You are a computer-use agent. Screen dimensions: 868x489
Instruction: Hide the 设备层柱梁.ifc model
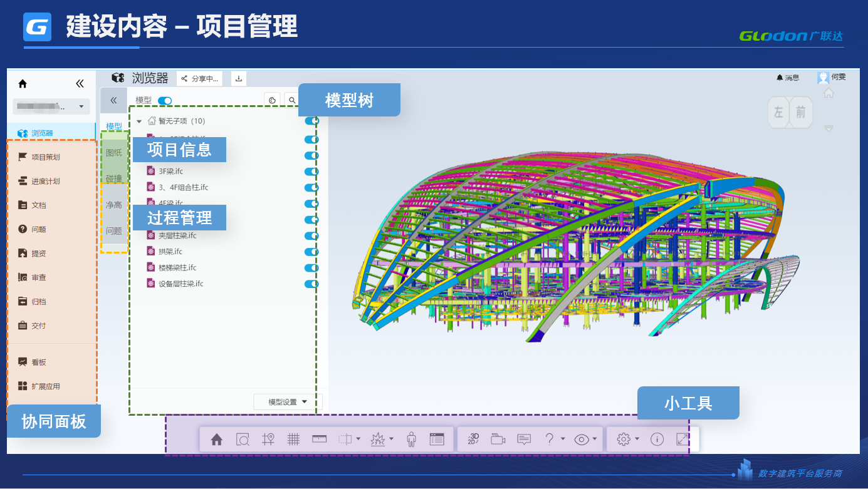311,284
